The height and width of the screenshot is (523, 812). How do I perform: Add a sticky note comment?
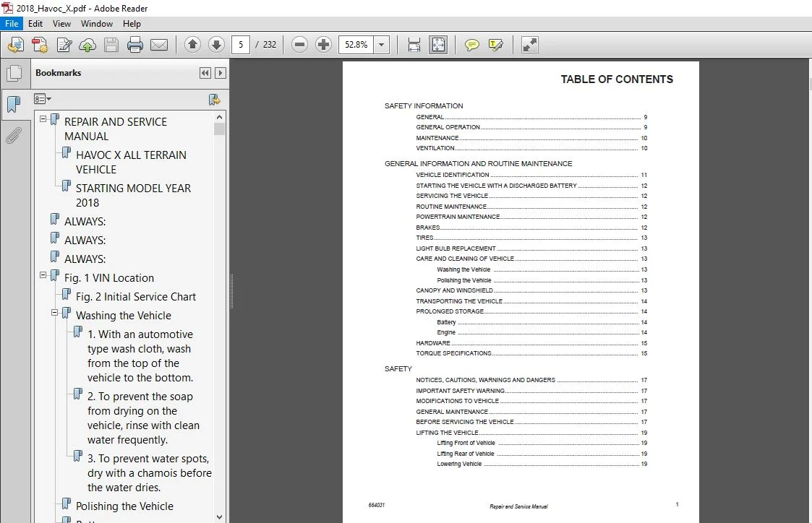471,45
